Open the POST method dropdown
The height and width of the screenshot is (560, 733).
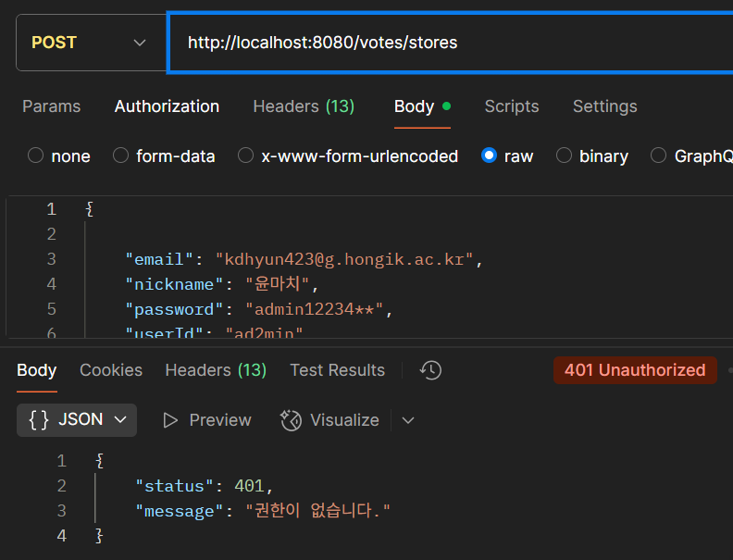pos(91,43)
